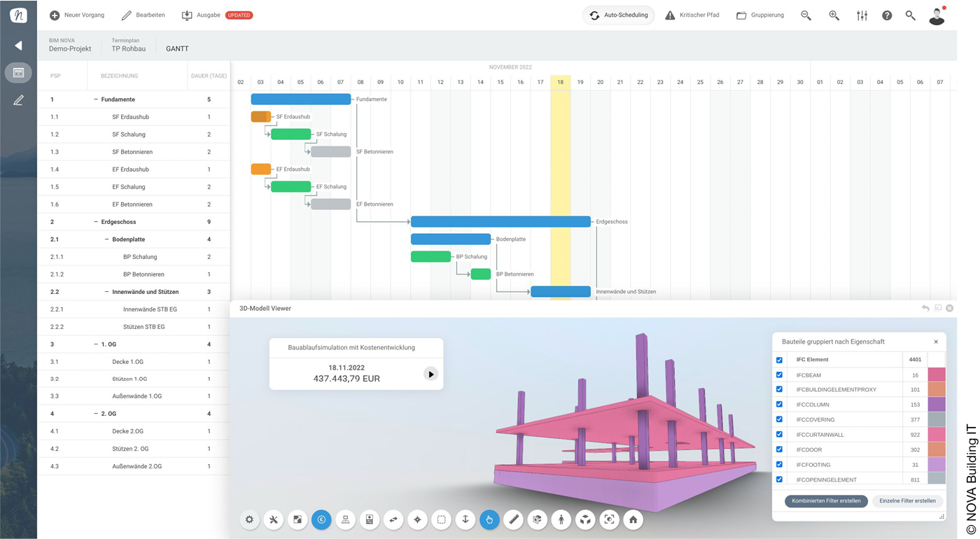Activate the walkthrough person tool
The image size is (980, 539).
(x=561, y=519)
